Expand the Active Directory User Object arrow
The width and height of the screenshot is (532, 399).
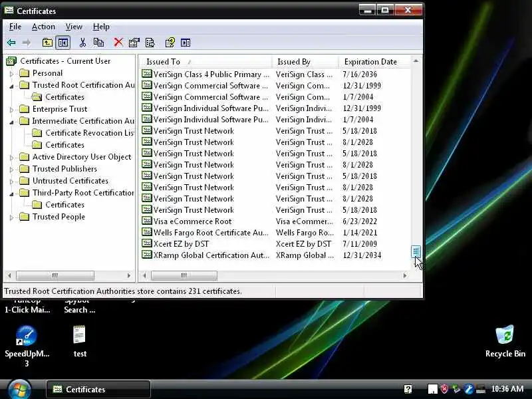(11, 158)
